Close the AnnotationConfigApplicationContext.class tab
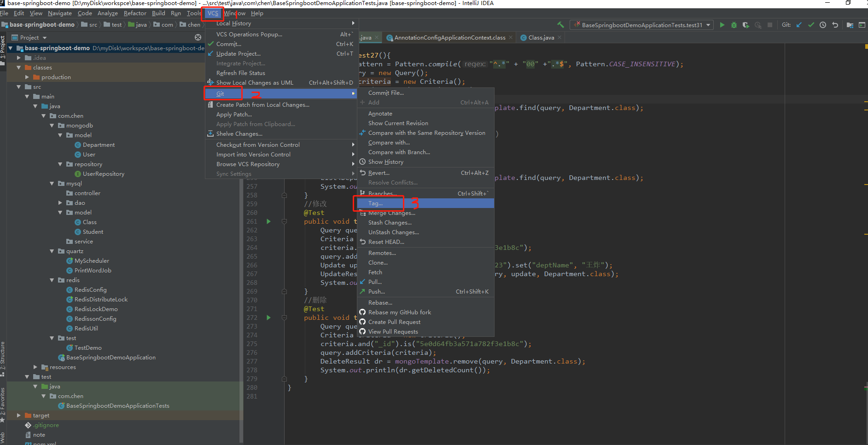 tap(511, 37)
